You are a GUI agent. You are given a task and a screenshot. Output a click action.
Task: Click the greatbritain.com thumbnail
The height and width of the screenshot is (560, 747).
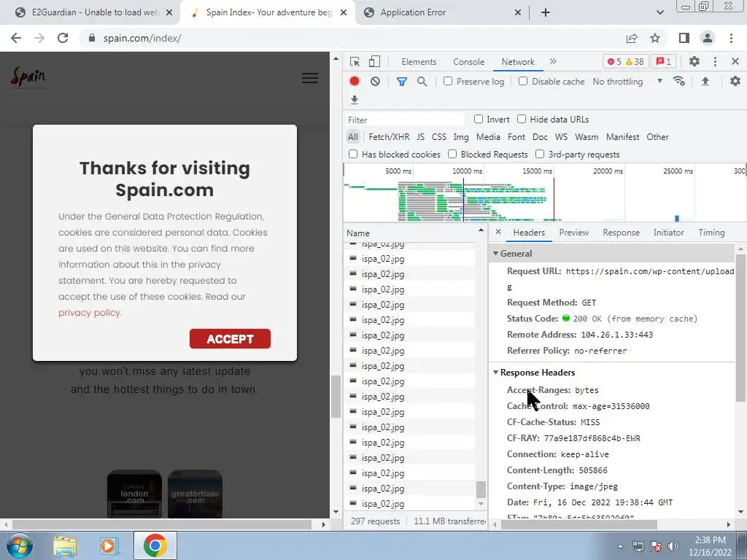[x=195, y=494]
